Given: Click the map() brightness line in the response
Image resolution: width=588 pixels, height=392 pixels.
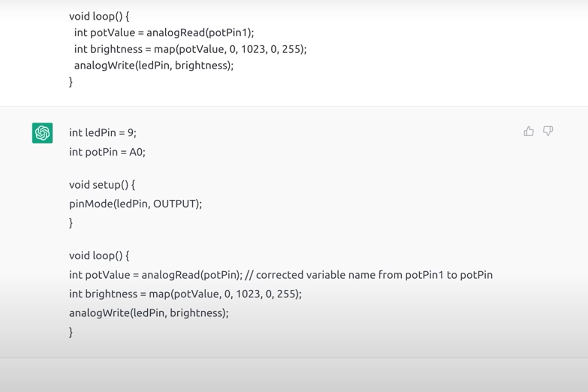Looking at the screenshot, I should (185, 294).
